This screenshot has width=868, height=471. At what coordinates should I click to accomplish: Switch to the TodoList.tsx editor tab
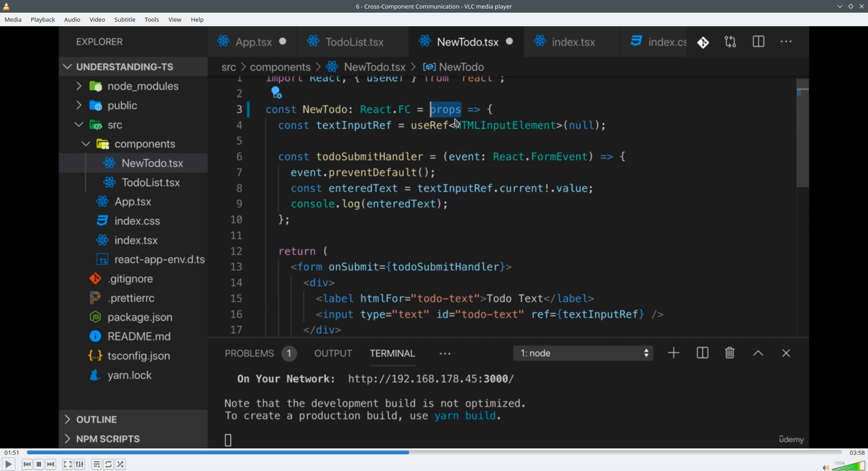point(353,42)
